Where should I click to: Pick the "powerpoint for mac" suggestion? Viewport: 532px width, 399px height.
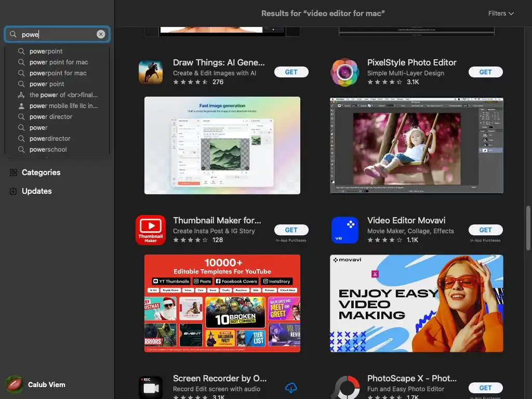coord(57,73)
